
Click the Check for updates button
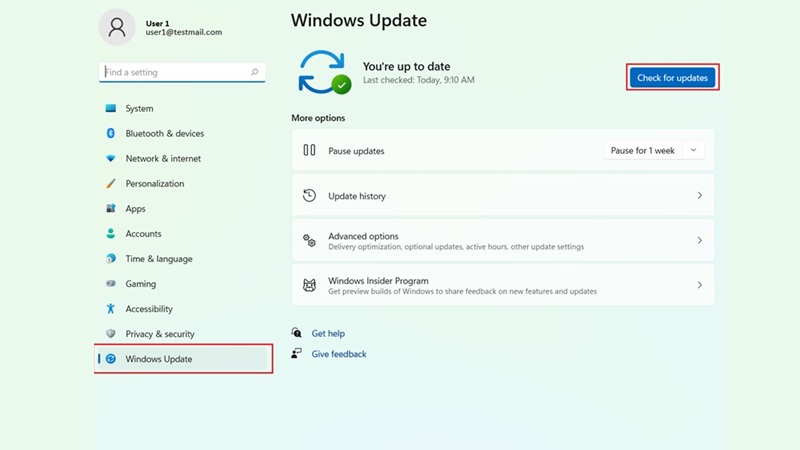pyautogui.click(x=672, y=78)
